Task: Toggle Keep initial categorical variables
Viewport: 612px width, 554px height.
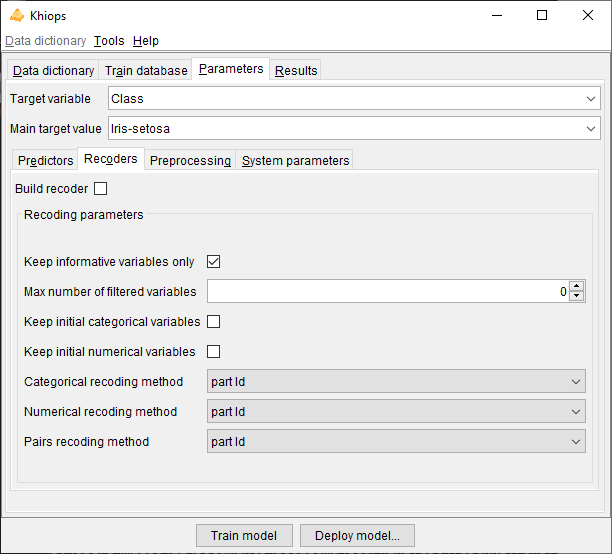Action: (x=213, y=322)
